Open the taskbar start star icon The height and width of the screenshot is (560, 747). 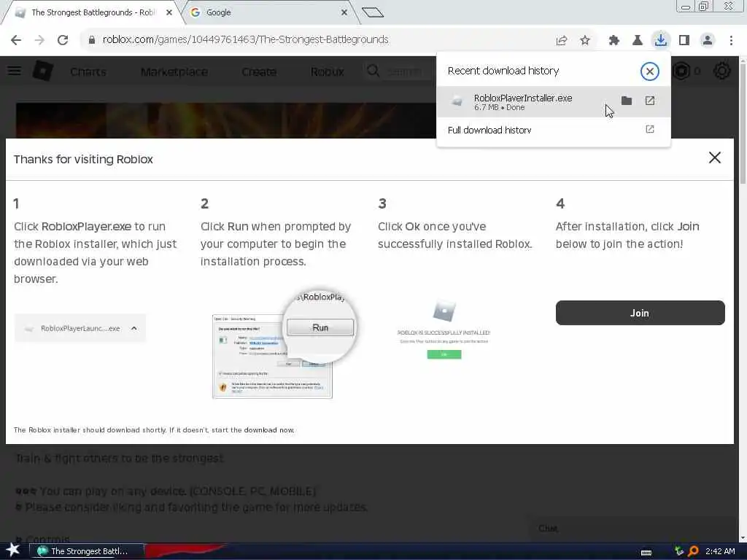(12, 551)
